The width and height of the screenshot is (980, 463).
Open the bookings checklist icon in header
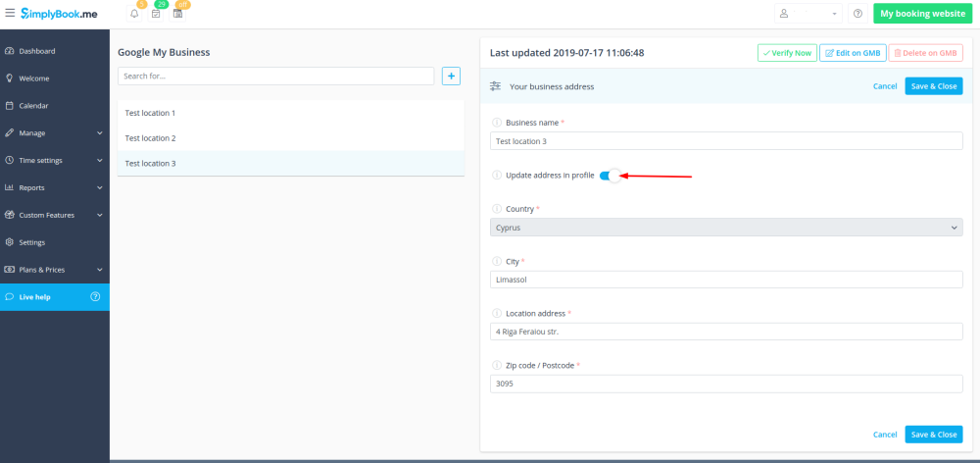[x=156, y=14]
